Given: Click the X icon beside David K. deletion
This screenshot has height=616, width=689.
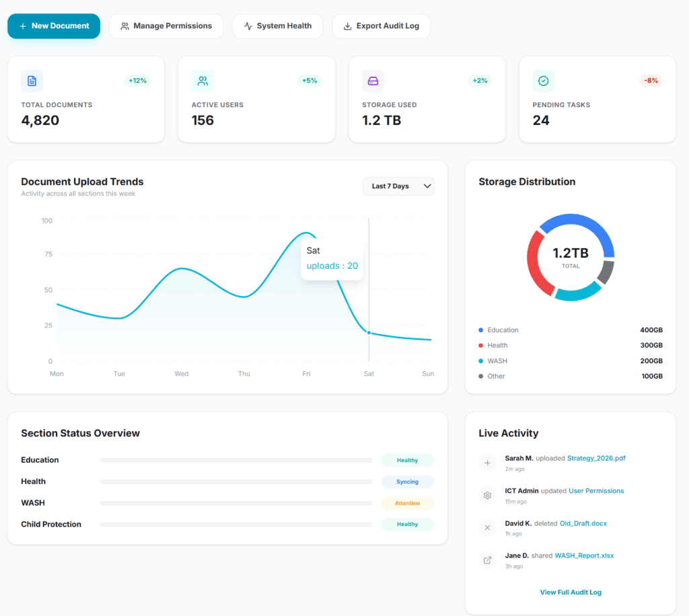Looking at the screenshot, I should click(x=488, y=527).
